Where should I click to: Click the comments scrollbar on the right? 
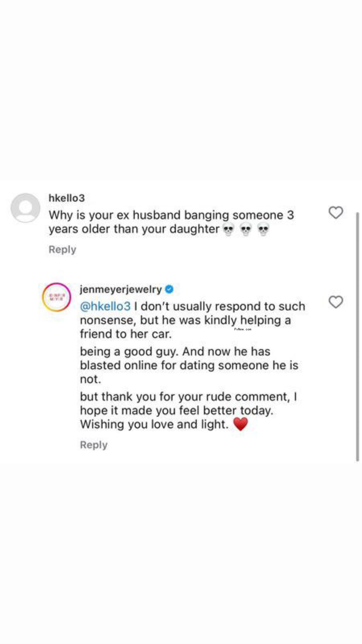click(x=357, y=336)
